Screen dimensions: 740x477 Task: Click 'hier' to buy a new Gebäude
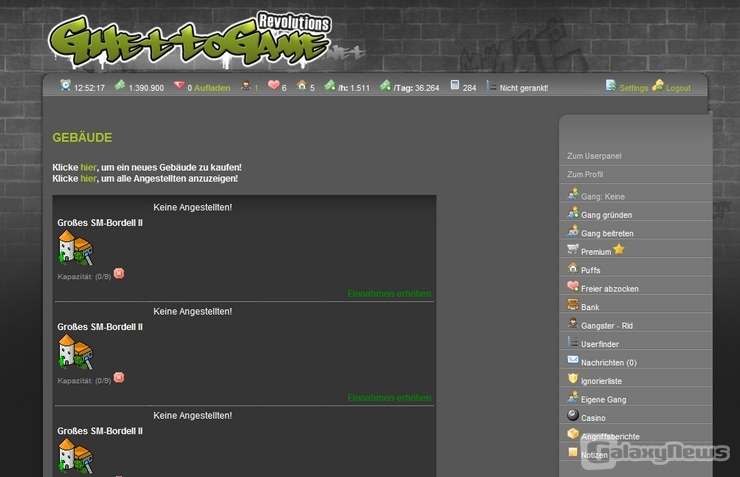click(88, 167)
